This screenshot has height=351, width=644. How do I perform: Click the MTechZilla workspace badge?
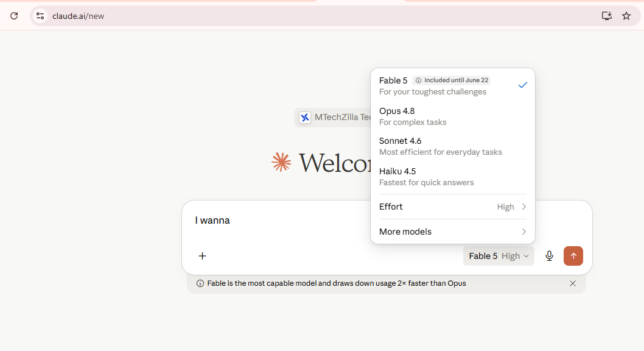pos(334,118)
